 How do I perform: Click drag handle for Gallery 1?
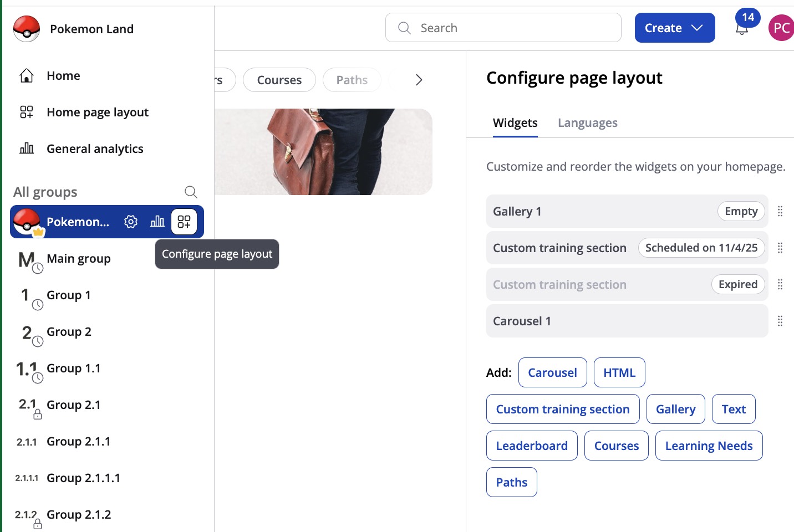pyautogui.click(x=780, y=211)
